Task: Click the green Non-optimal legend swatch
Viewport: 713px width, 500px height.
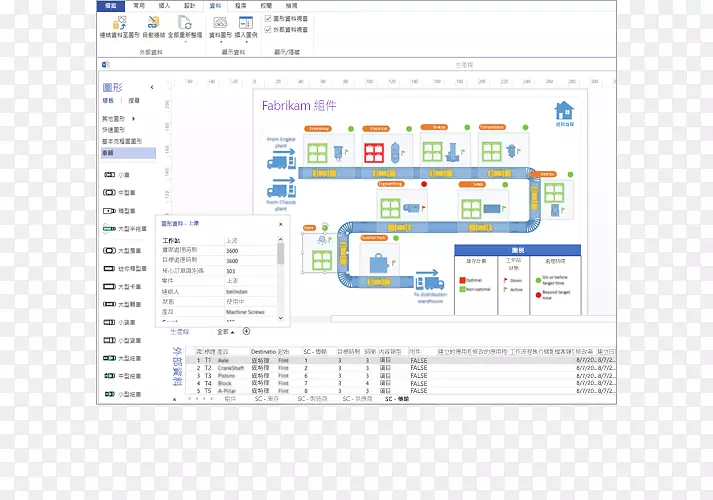Action: (x=462, y=289)
